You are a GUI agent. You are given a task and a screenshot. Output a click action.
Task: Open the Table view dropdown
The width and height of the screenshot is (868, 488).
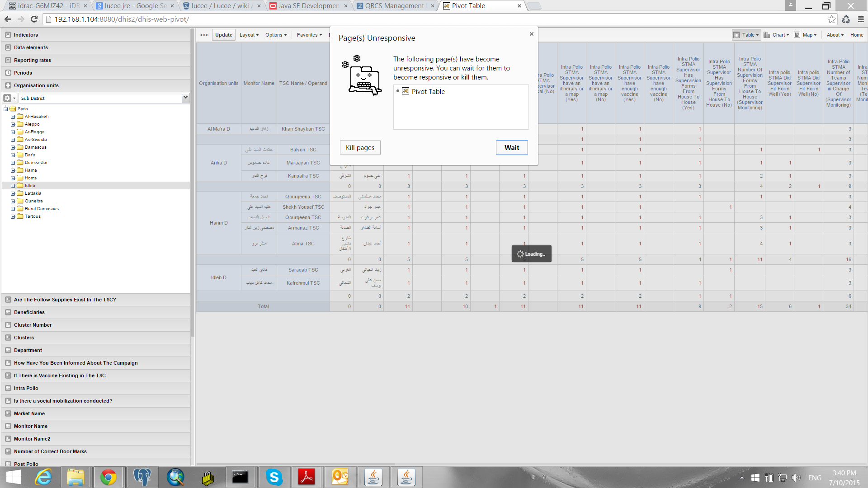(x=746, y=35)
